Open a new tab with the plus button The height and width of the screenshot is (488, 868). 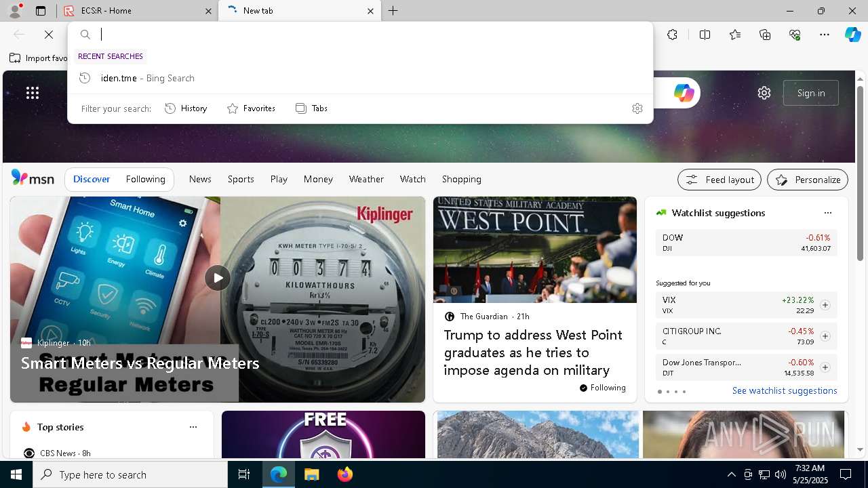tap(393, 11)
